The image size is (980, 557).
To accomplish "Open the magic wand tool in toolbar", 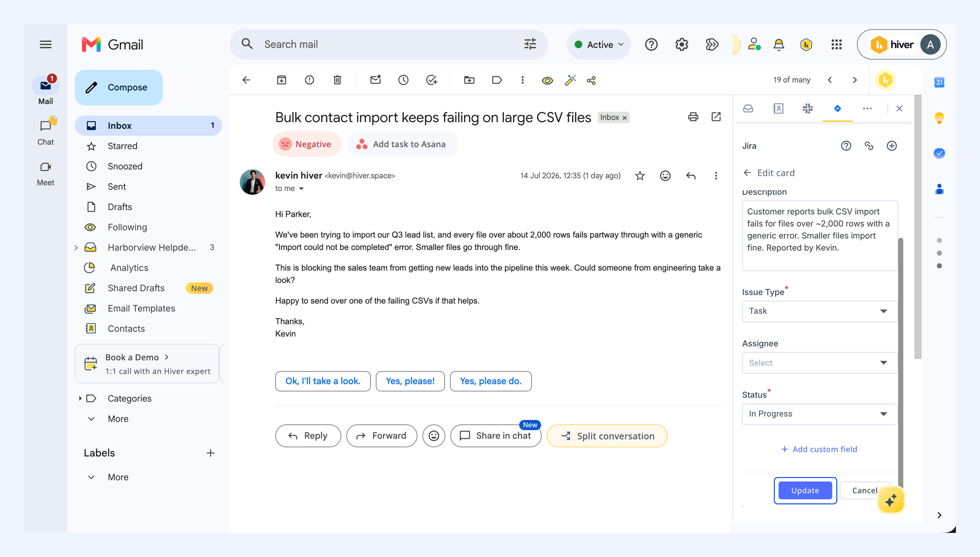I will pyautogui.click(x=570, y=80).
